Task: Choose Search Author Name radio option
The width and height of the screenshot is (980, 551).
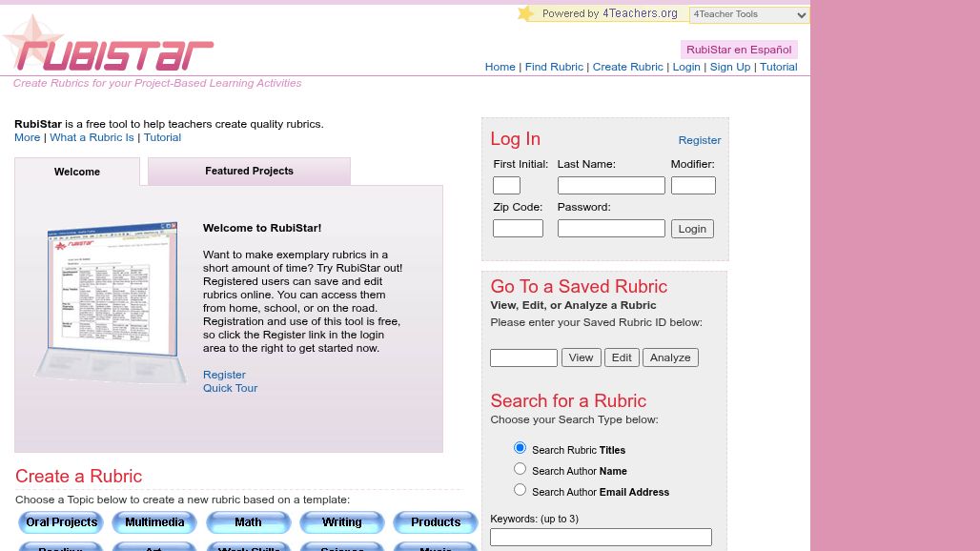Action: click(520, 469)
